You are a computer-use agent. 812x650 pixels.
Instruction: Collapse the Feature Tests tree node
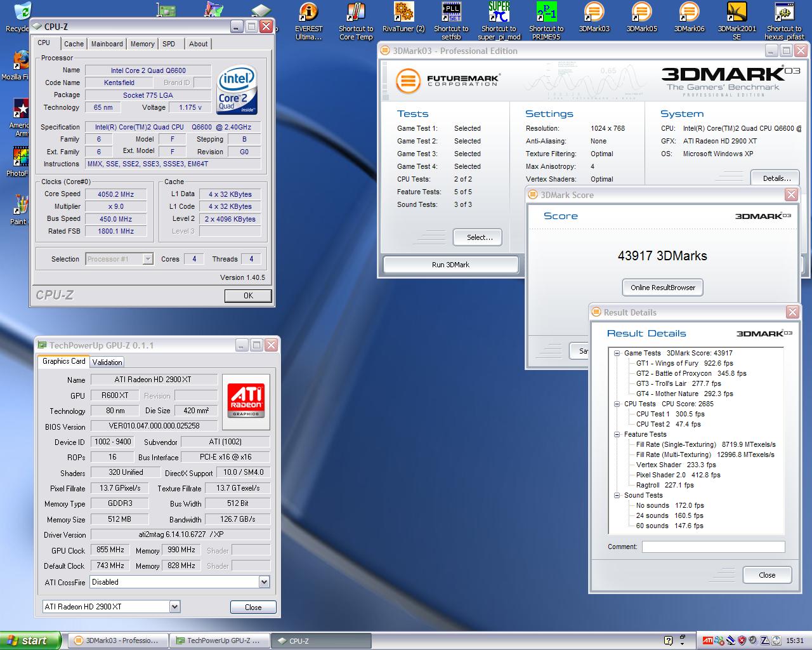click(x=617, y=434)
